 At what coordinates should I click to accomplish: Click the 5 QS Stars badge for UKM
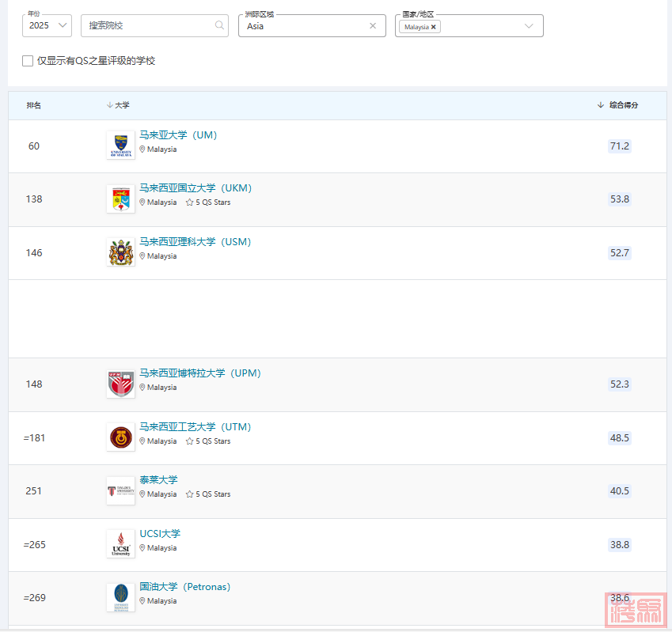(208, 202)
